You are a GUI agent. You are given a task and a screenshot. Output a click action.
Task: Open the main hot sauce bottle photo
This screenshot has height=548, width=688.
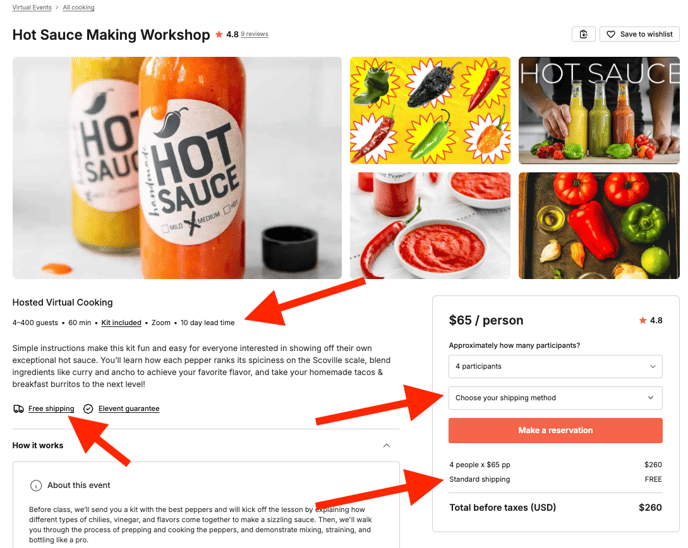pyautogui.click(x=177, y=168)
